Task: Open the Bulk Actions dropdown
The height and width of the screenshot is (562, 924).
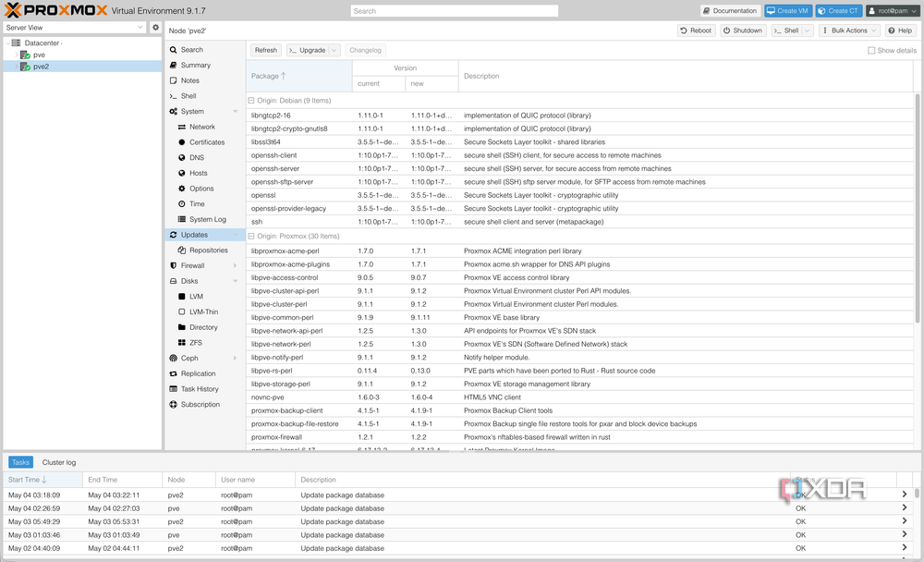Action: [849, 31]
